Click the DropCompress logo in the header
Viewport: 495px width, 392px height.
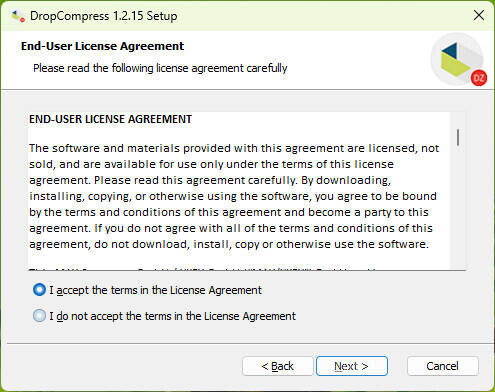[x=457, y=59]
